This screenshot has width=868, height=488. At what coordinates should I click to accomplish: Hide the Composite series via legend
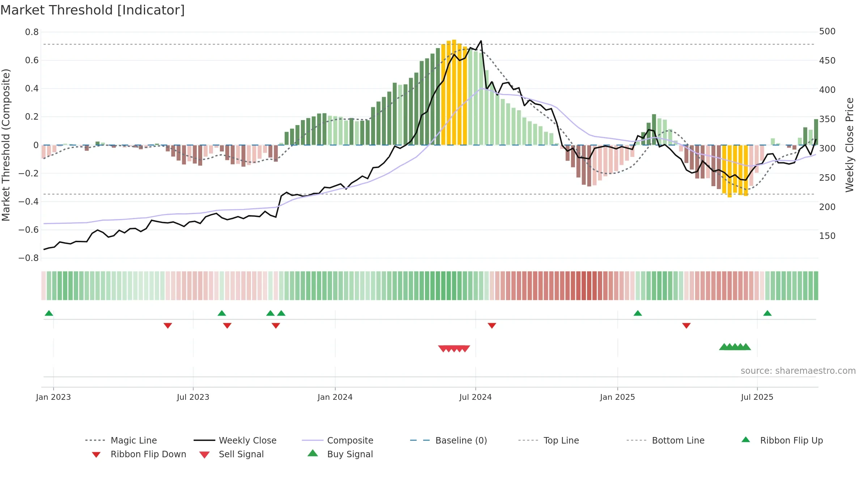(337, 440)
